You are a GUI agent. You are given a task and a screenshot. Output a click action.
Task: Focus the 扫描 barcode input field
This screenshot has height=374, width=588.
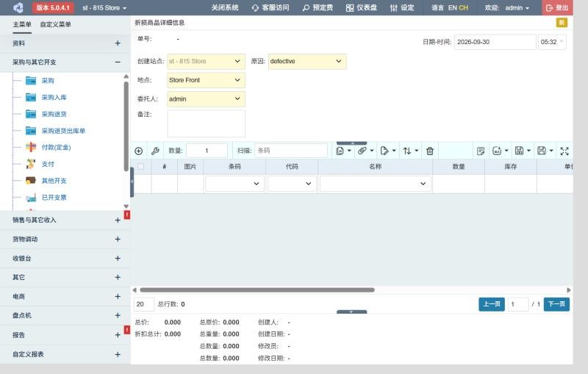(x=291, y=151)
